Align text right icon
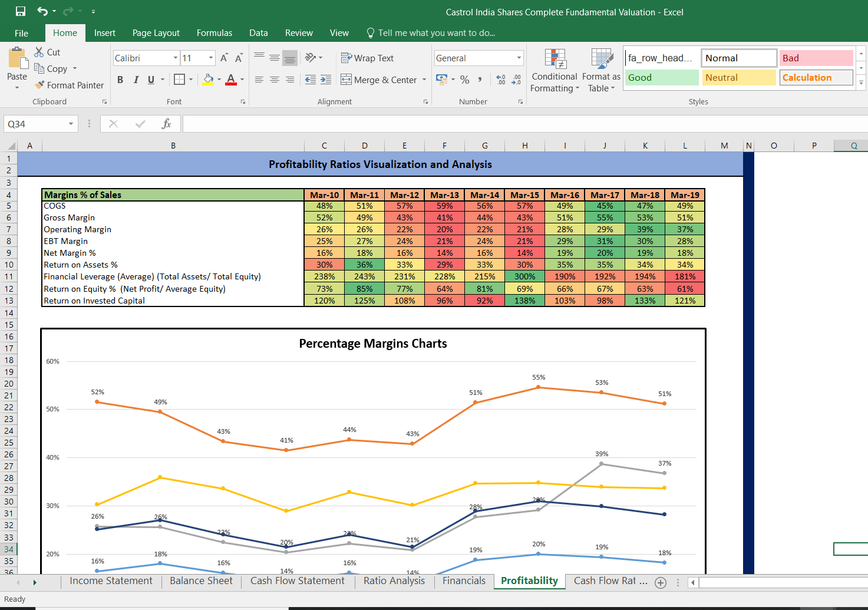The width and height of the screenshot is (868, 610). [290, 80]
